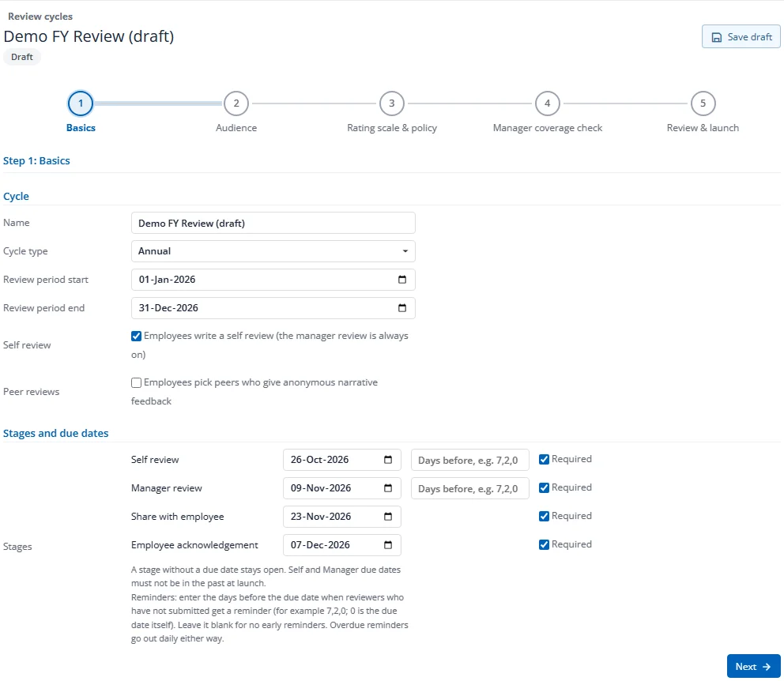This screenshot has width=784, height=681.
Task: Open calendar icon in Employee acknowledgement date
Action: [388, 545]
